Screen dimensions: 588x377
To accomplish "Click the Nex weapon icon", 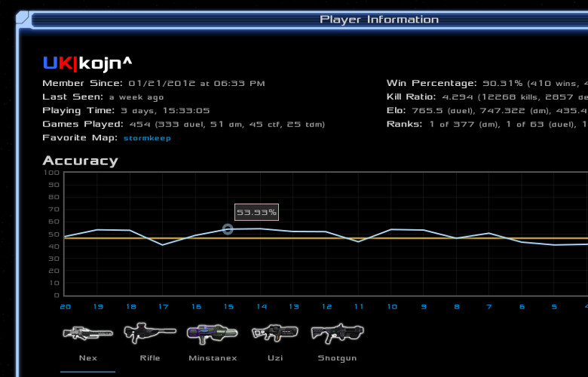I will tap(87, 332).
